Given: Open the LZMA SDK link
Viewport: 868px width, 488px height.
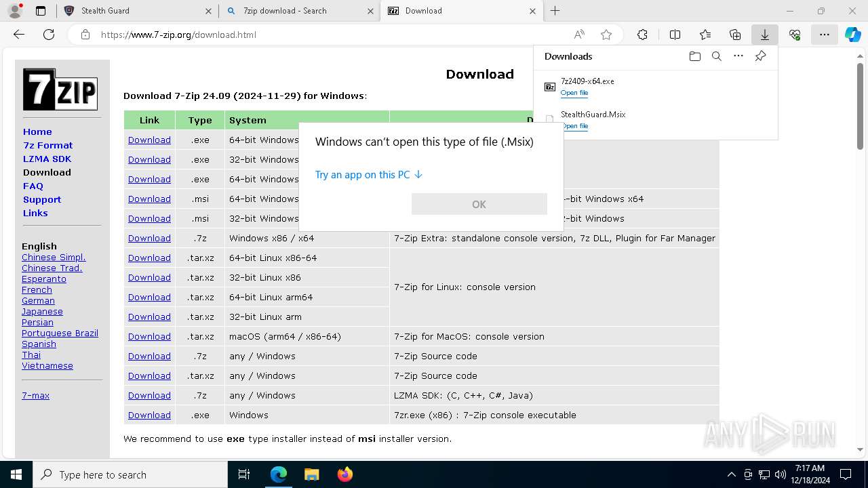Looking at the screenshot, I should (x=47, y=159).
